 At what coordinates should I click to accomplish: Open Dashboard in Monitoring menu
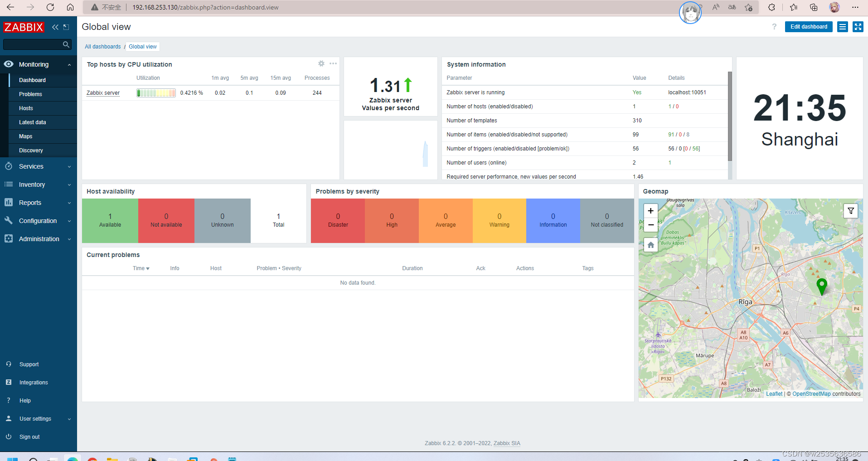click(32, 80)
